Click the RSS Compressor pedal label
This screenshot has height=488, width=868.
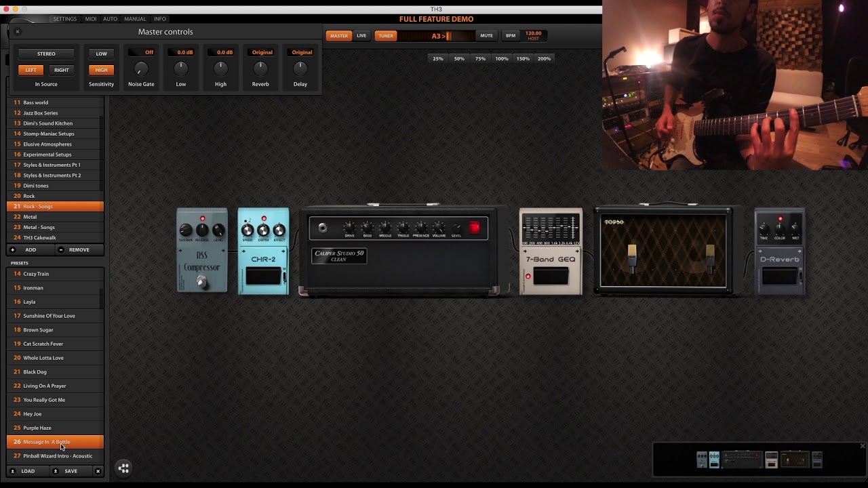coord(202,262)
